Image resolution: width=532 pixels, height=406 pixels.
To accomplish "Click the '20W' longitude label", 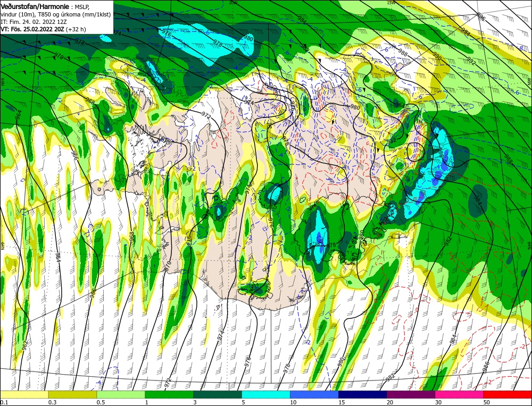I will 233,2.
